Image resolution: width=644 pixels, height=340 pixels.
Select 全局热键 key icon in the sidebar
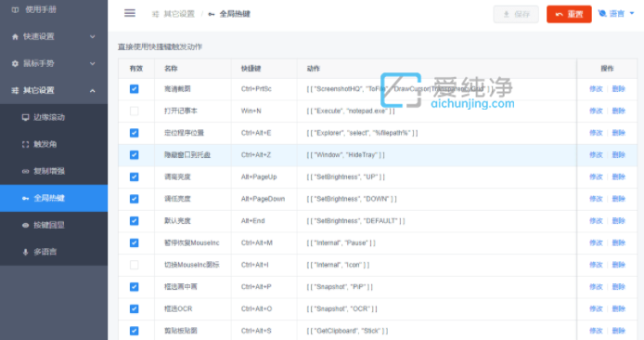(x=25, y=198)
